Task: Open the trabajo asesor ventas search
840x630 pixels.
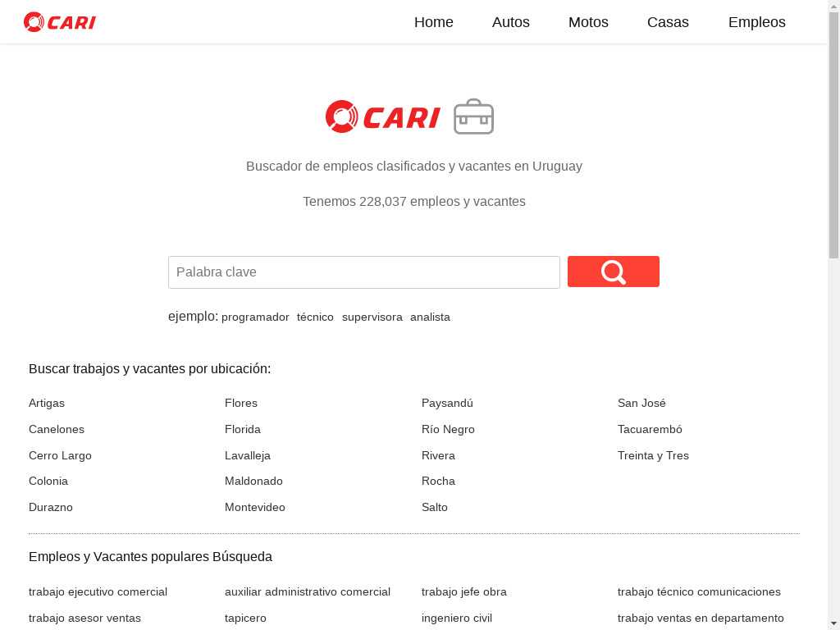Action: coord(84,619)
